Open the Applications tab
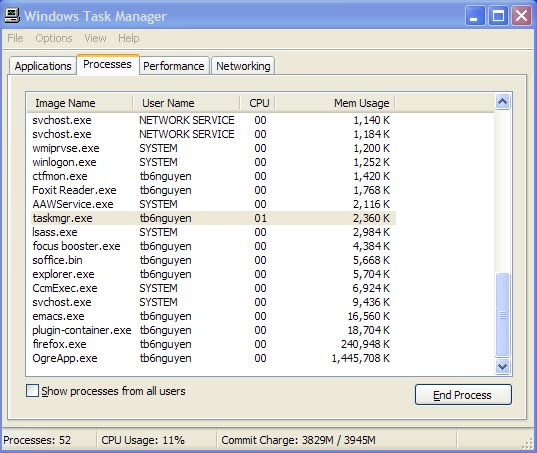Image resolution: width=537 pixels, height=453 pixels. [43, 66]
